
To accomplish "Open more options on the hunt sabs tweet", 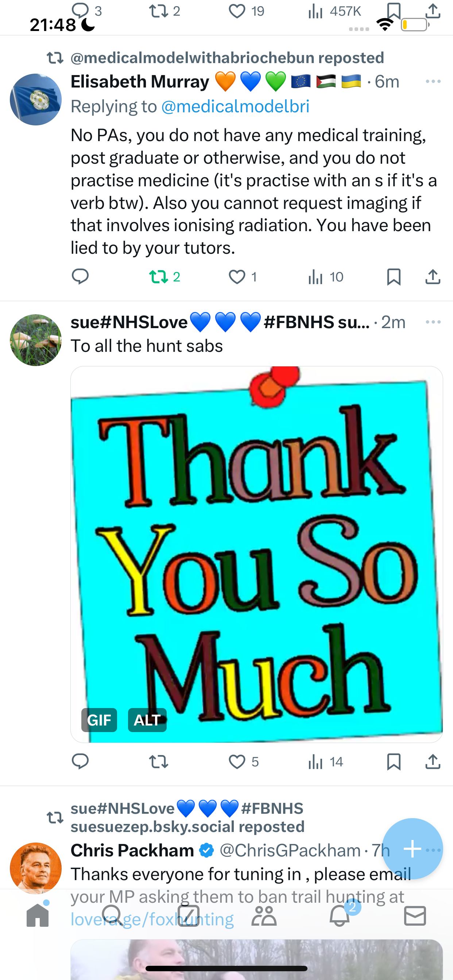I will click(433, 322).
